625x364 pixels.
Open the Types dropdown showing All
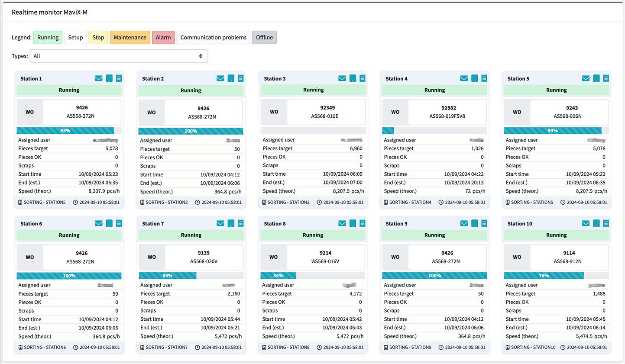(119, 56)
